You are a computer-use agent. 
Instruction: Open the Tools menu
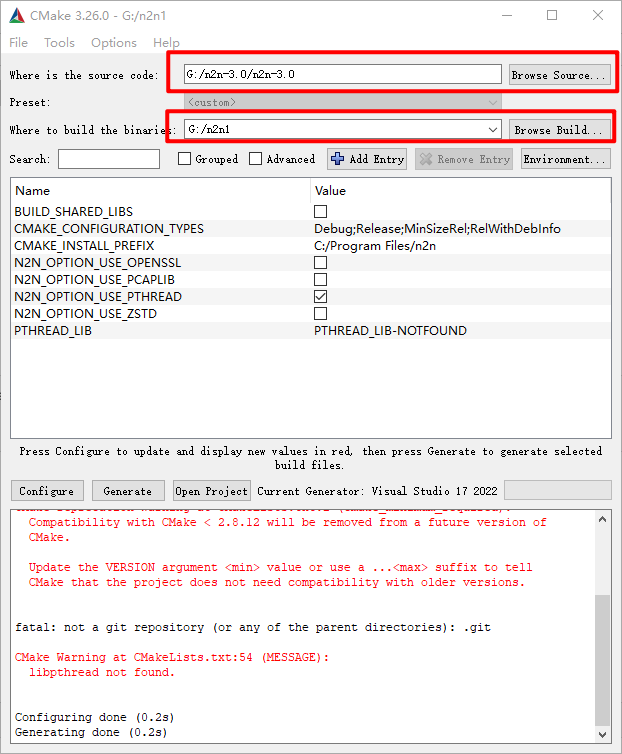[x=59, y=43]
